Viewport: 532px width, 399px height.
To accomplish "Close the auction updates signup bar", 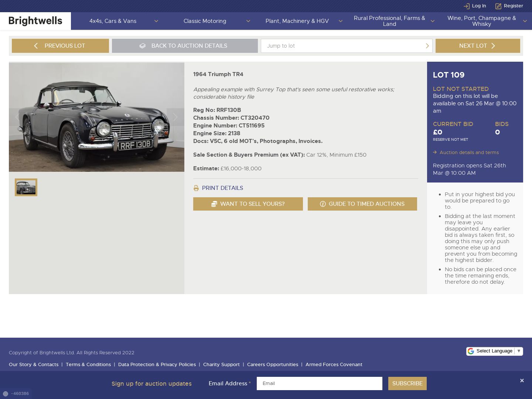I will tap(522, 381).
